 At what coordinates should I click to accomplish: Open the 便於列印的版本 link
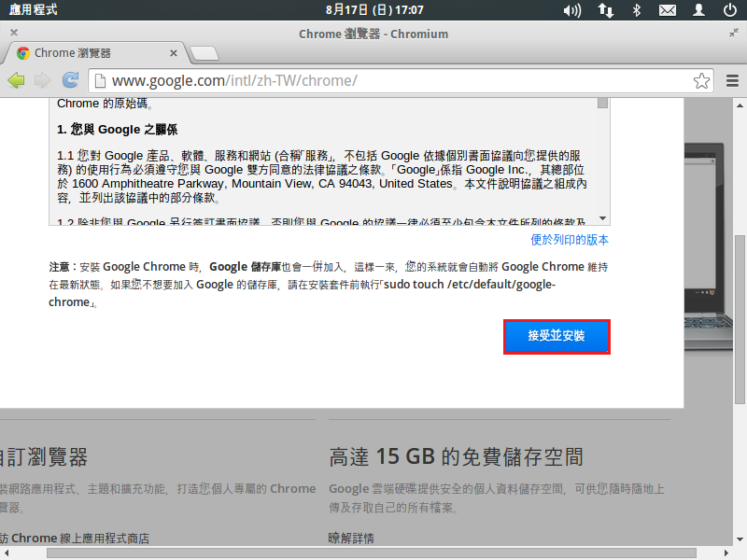tap(570, 240)
